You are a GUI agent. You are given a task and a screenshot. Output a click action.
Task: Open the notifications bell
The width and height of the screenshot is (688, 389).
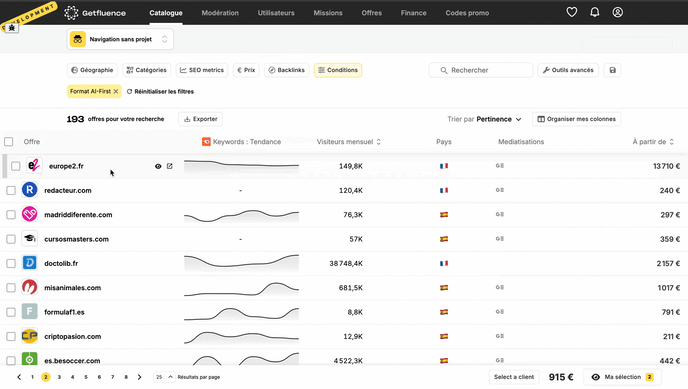(595, 12)
